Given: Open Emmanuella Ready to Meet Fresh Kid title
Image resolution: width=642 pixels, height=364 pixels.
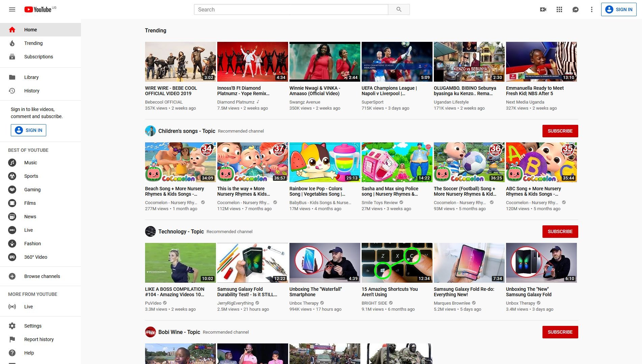Looking at the screenshot, I should 535,91.
